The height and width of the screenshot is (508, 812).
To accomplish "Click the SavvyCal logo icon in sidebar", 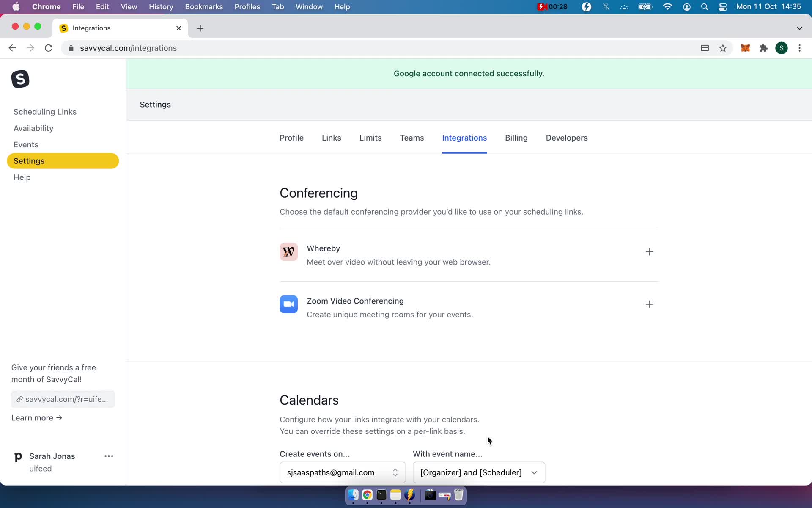I will [20, 78].
